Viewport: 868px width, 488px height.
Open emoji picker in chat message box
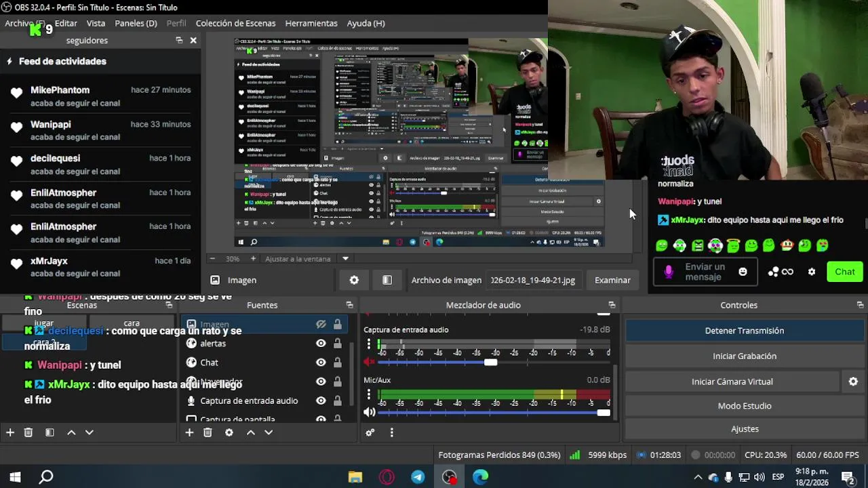click(743, 272)
